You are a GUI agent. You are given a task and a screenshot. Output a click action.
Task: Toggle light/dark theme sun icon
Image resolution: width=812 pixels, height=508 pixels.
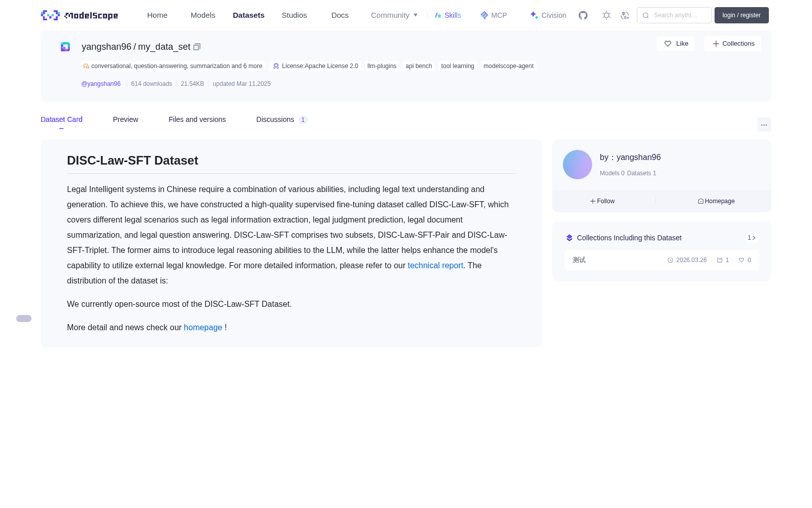[606, 15]
